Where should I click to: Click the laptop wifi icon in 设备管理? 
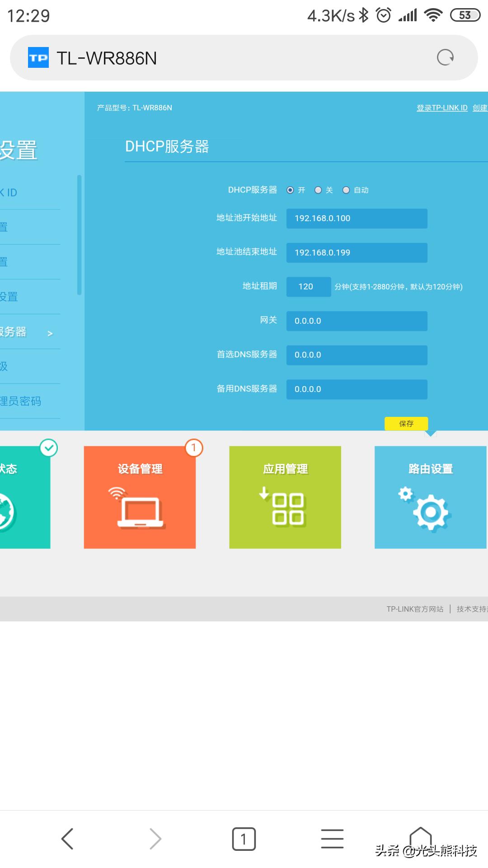click(x=137, y=507)
